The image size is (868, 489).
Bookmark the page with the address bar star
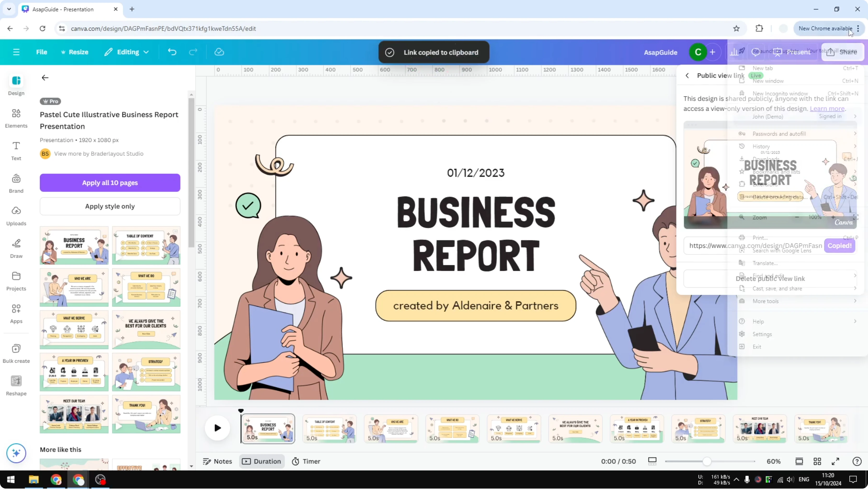(736, 28)
